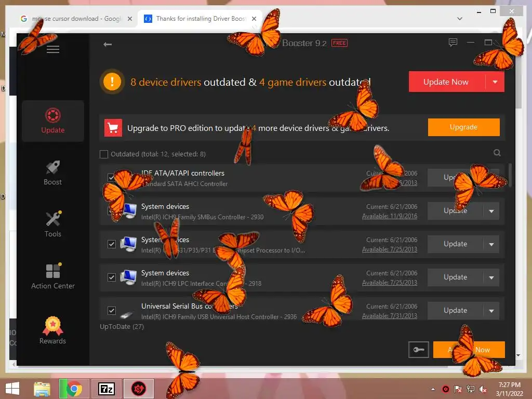Open the Rewards medal section
The height and width of the screenshot is (399, 532).
point(53,330)
